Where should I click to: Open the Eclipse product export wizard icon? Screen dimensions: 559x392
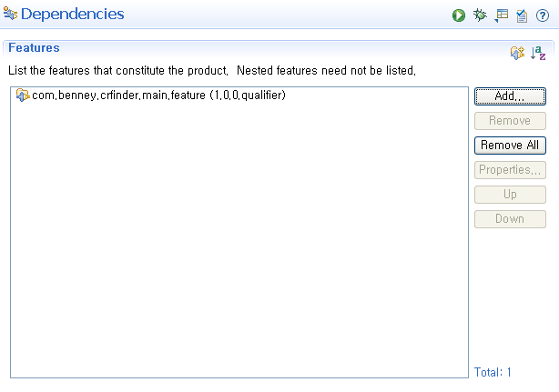click(501, 15)
